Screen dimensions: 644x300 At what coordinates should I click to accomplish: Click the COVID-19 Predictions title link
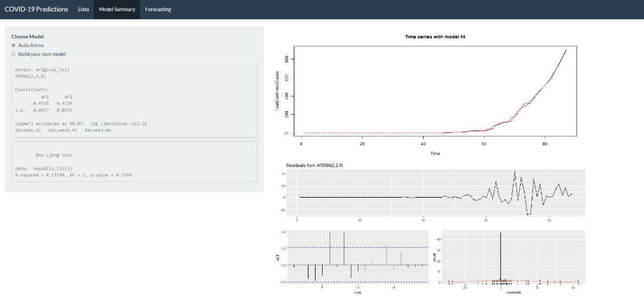coord(36,9)
